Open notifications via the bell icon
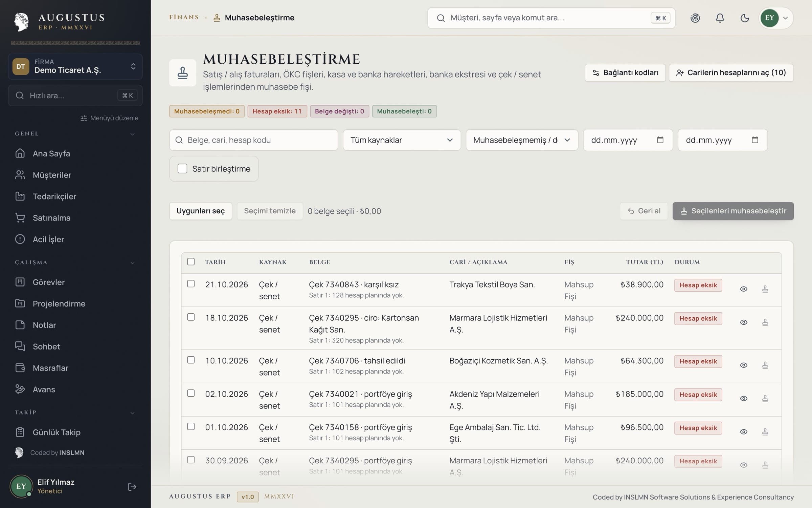This screenshot has height=508, width=812. (720, 18)
